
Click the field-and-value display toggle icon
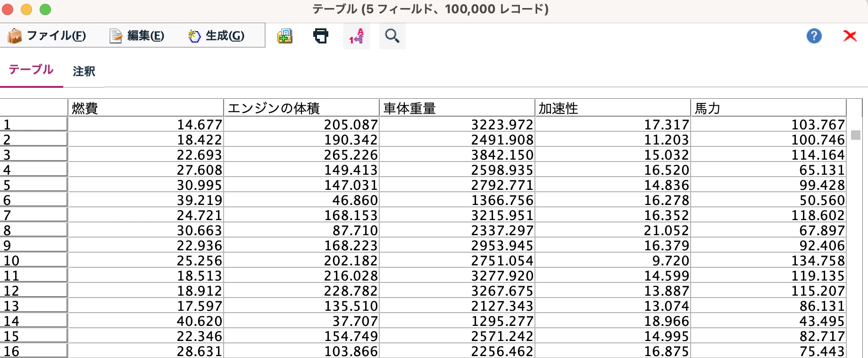point(357,36)
